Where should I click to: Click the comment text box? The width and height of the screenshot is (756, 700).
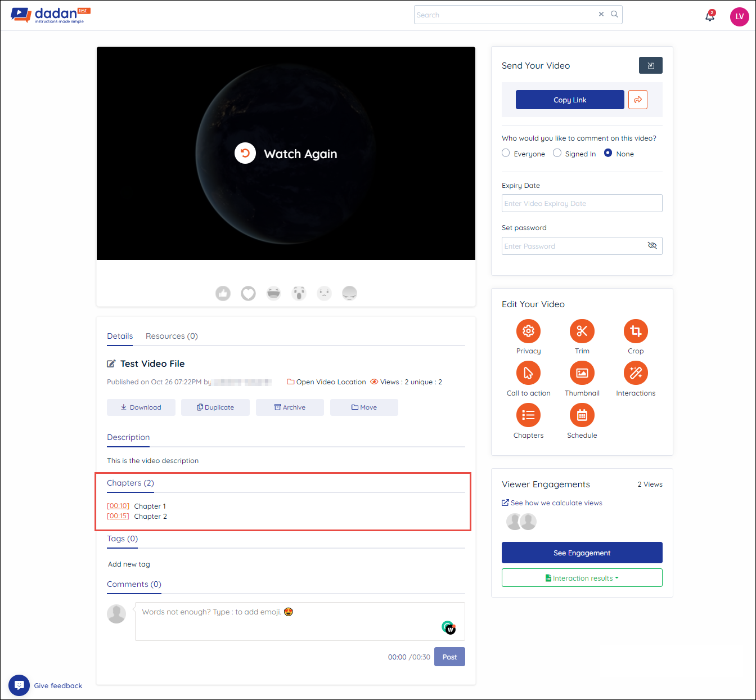coord(300,621)
